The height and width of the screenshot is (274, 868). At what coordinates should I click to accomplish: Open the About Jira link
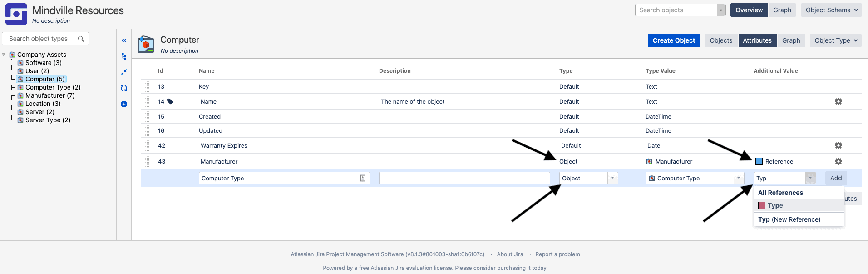pyautogui.click(x=510, y=254)
